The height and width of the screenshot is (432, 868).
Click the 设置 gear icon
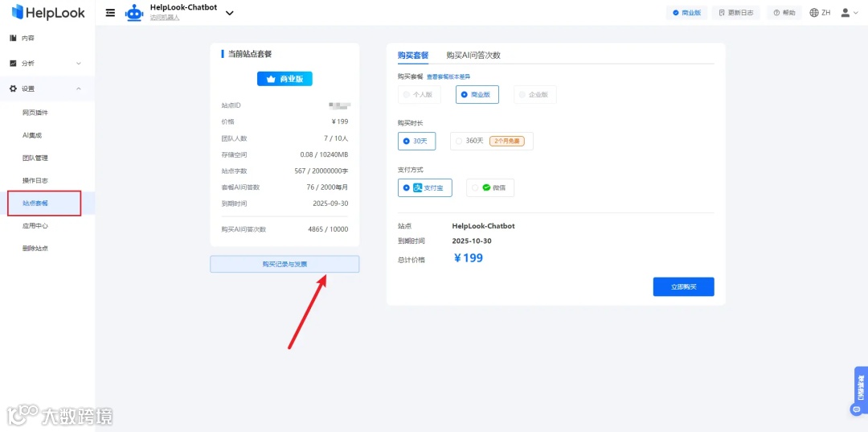(13, 88)
